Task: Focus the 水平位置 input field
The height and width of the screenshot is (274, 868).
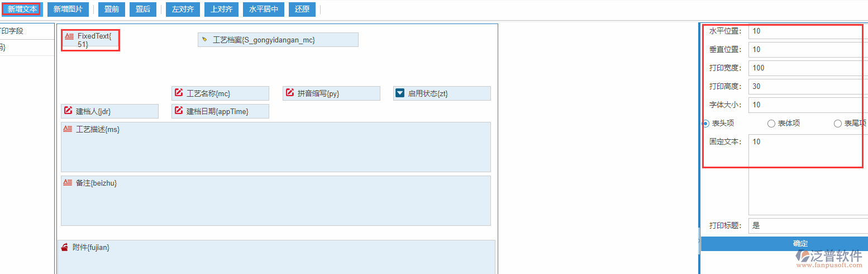Action: (x=808, y=31)
